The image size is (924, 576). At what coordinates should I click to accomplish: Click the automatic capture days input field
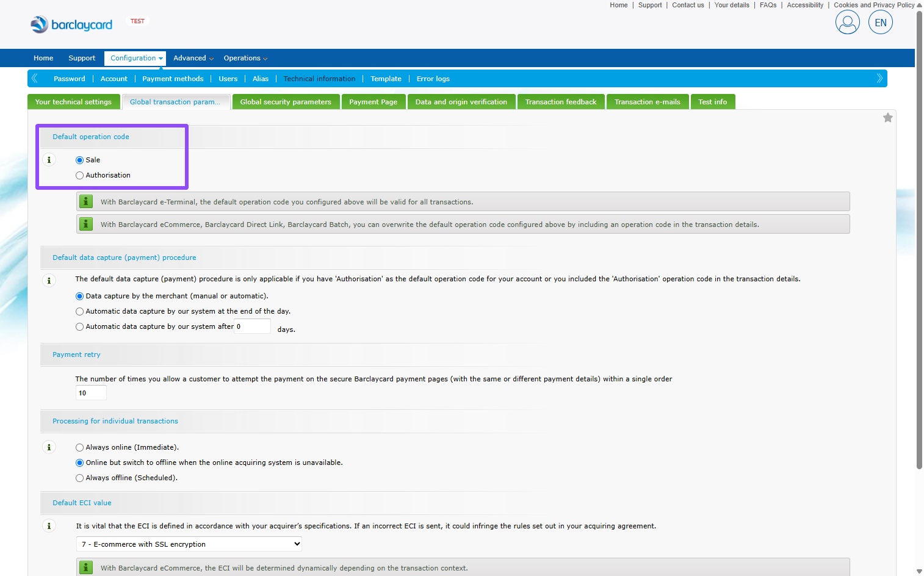(x=253, y=326)
